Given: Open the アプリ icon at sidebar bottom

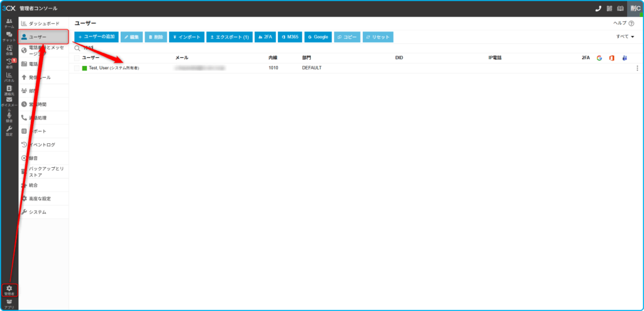Looking at the screenshot, I should 9,304.
